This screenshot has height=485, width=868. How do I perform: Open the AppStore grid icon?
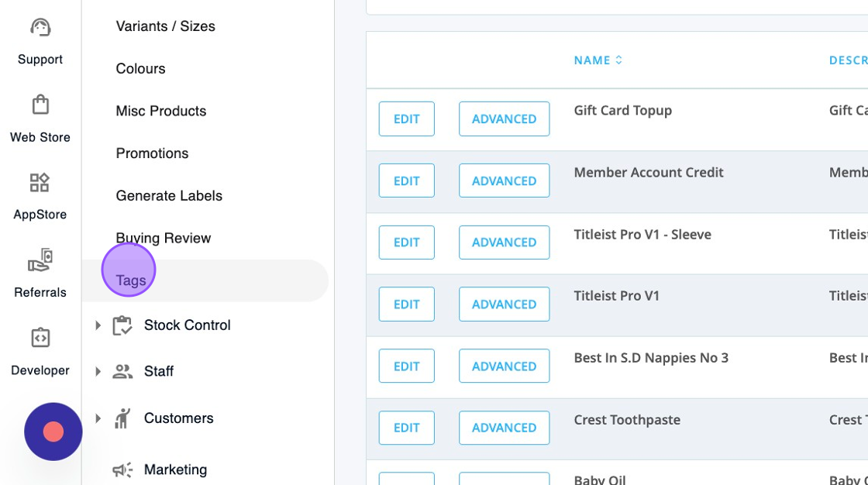tap(40, 183)
